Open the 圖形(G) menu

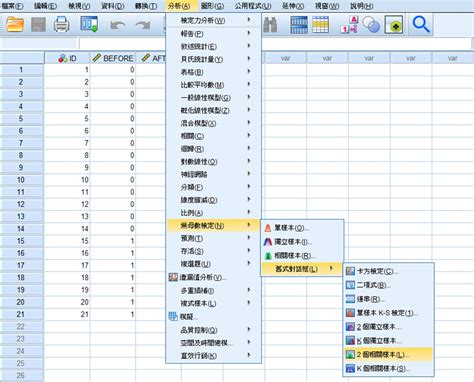[212, 6]
